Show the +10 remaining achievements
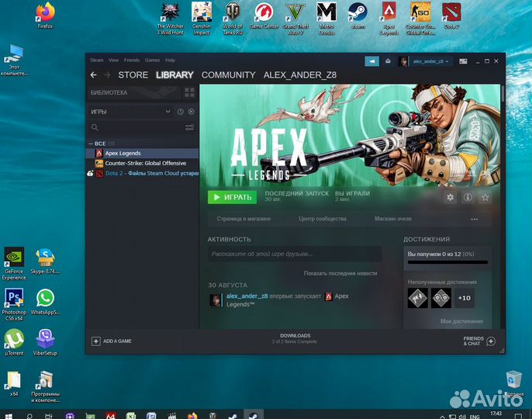 pyautogui.click(x=464, y=298)
